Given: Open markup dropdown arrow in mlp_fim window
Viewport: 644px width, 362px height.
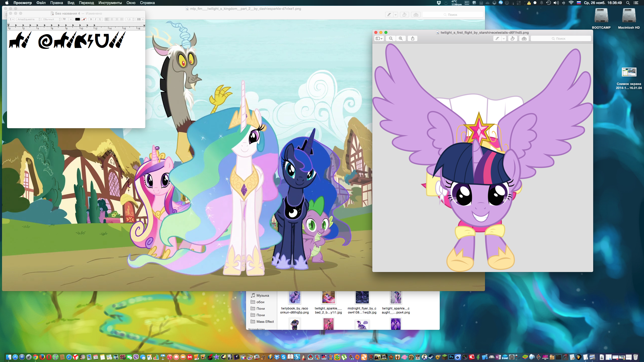Looking at the screenshot, I should pyautogui.click(x=395, y=15).
